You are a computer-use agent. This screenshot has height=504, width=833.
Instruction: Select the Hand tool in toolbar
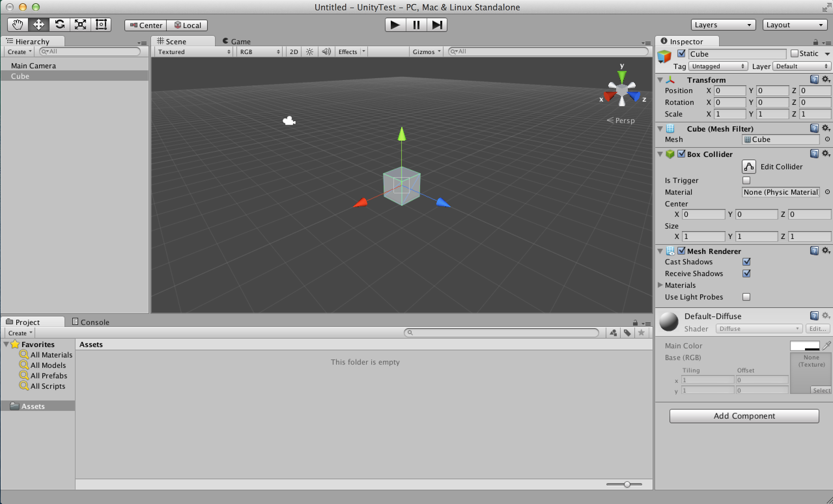(x=18, y=25)
